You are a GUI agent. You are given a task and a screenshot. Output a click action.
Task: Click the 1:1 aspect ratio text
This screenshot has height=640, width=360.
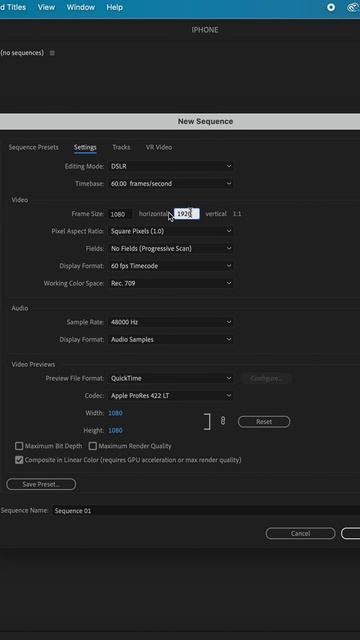click(x=237, y=214)
